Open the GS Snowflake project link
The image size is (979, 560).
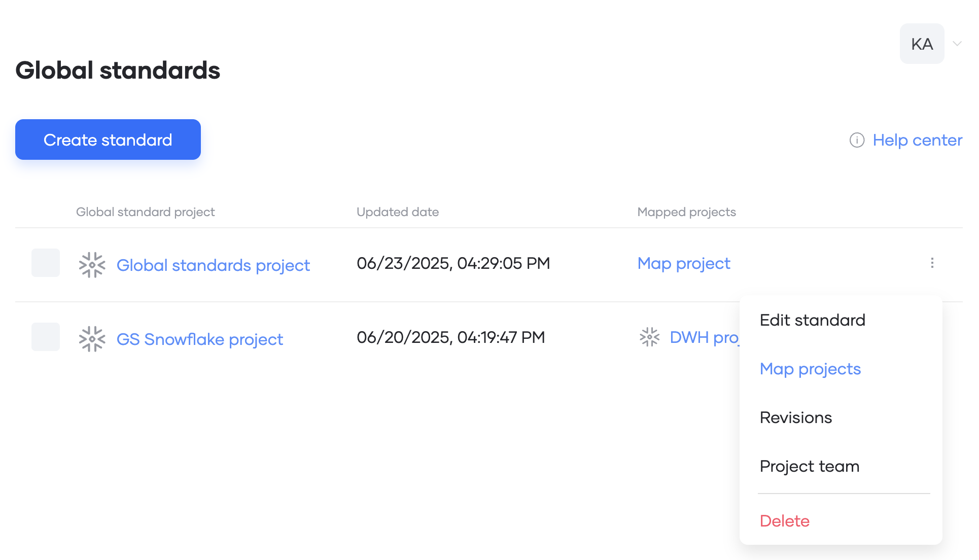200,339
